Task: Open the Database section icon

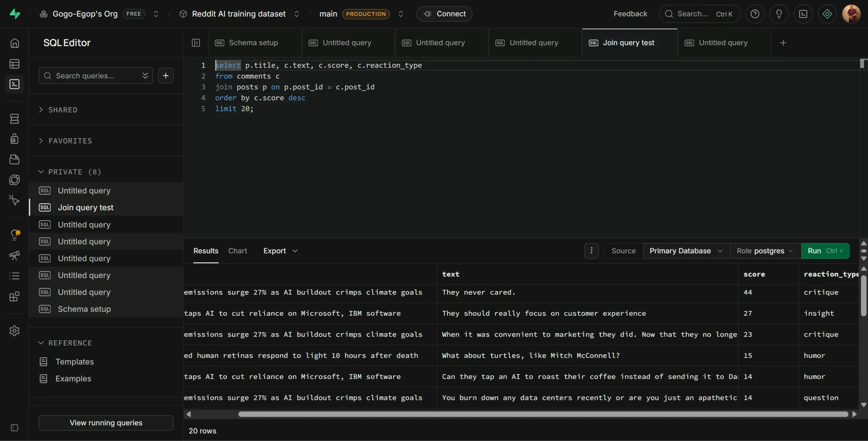Action: (14, 118)
